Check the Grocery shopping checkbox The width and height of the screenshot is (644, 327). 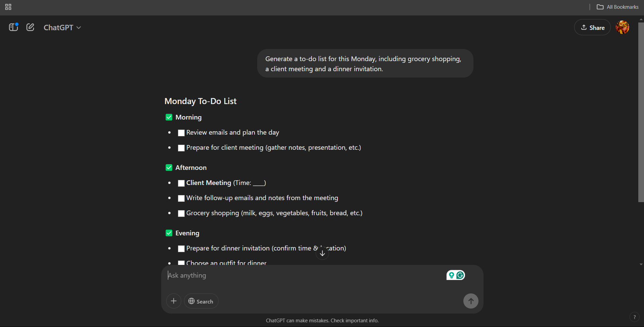coord(181,213)
